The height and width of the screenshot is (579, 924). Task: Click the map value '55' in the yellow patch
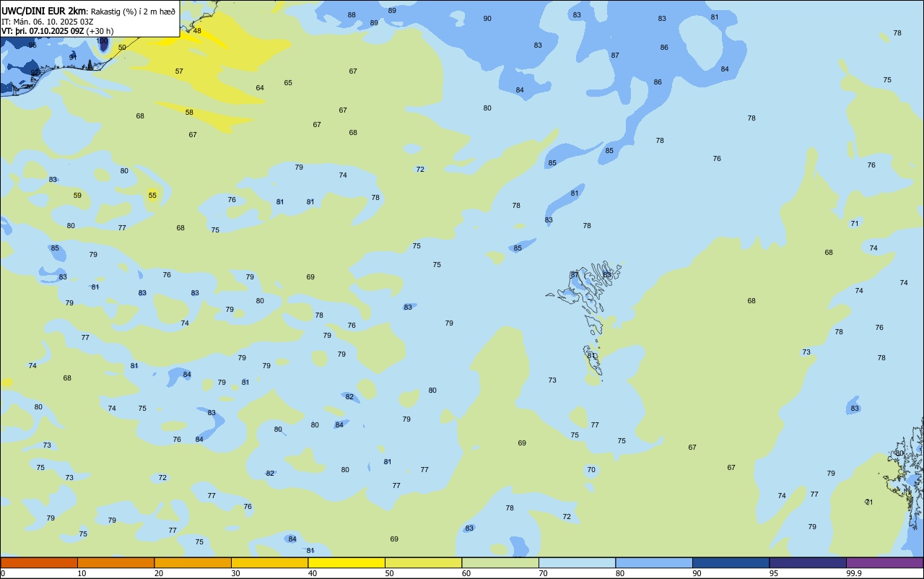(152, 196)
